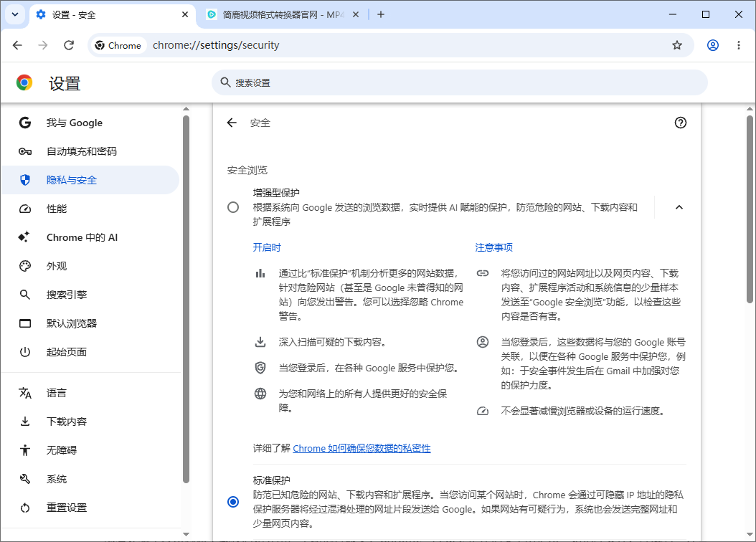Screen dimensions: 756x542
Task: Open the profile avatar menu
Action: [713, 45]
